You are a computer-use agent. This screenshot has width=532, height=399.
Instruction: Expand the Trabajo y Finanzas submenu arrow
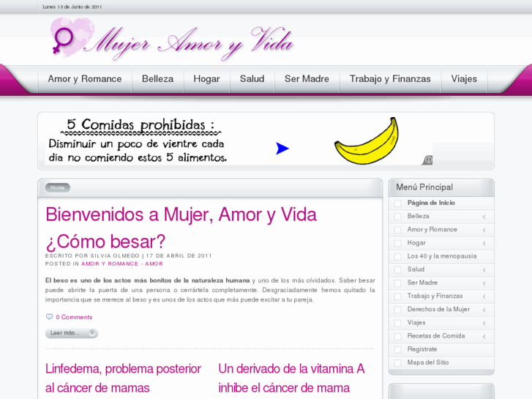pyautogui.click(x=484, y=297)
